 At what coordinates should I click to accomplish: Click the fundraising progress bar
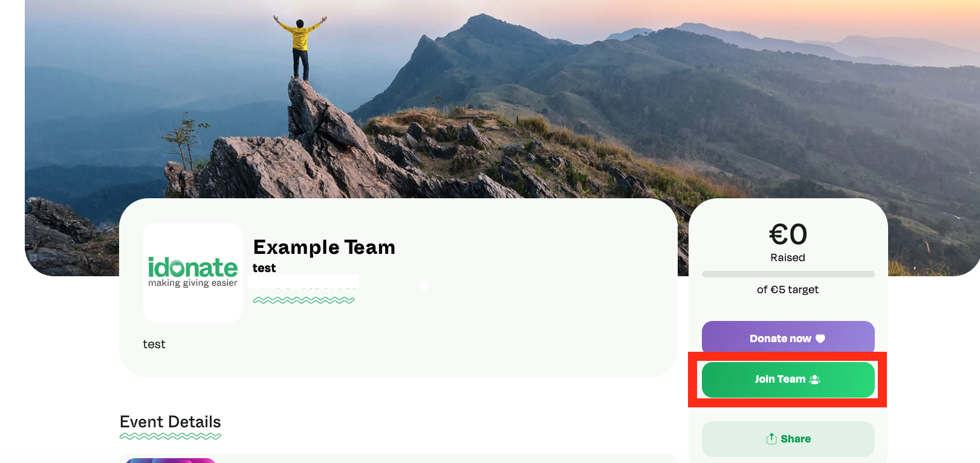click(x=788, y=274)
